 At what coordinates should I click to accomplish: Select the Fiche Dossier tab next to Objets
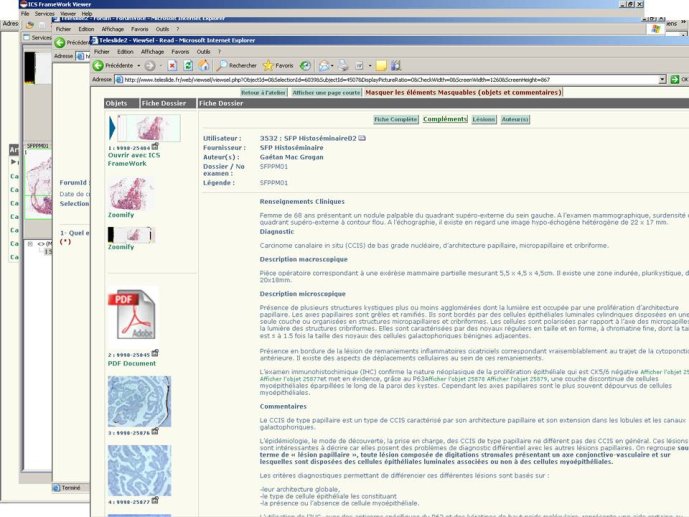[168, 103]
